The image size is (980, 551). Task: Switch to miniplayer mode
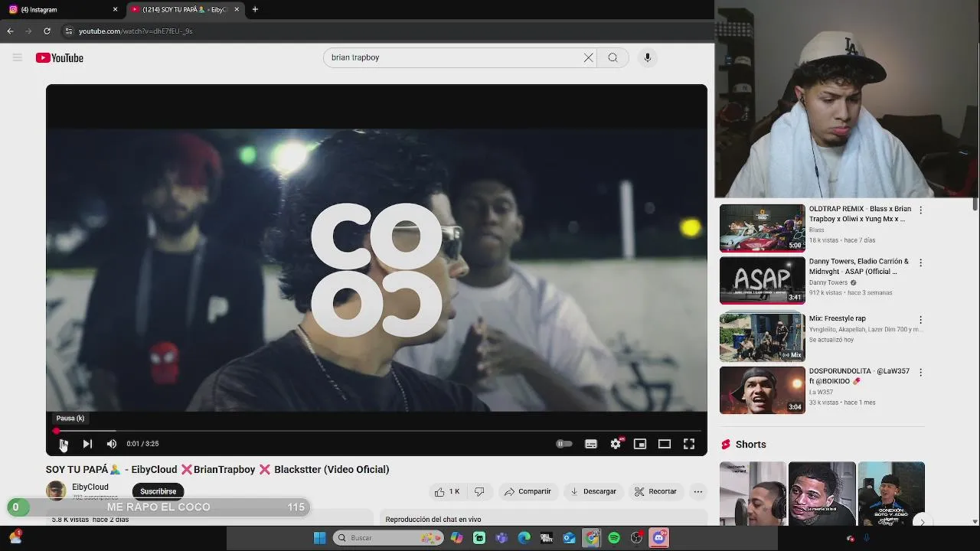640,444
